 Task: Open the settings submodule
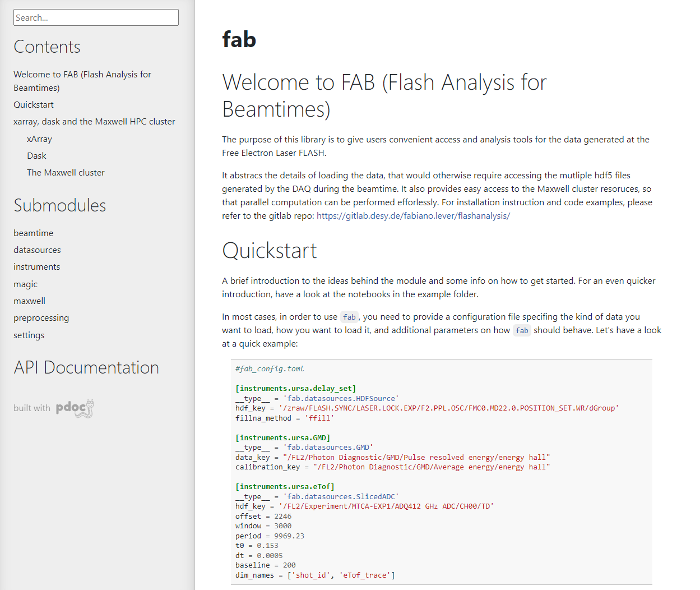pos(29,335)
